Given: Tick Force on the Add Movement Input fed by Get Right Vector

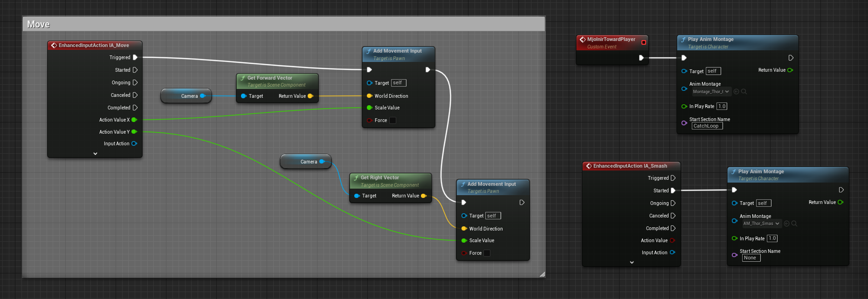Looking at the screenshot, I should 487,253.
